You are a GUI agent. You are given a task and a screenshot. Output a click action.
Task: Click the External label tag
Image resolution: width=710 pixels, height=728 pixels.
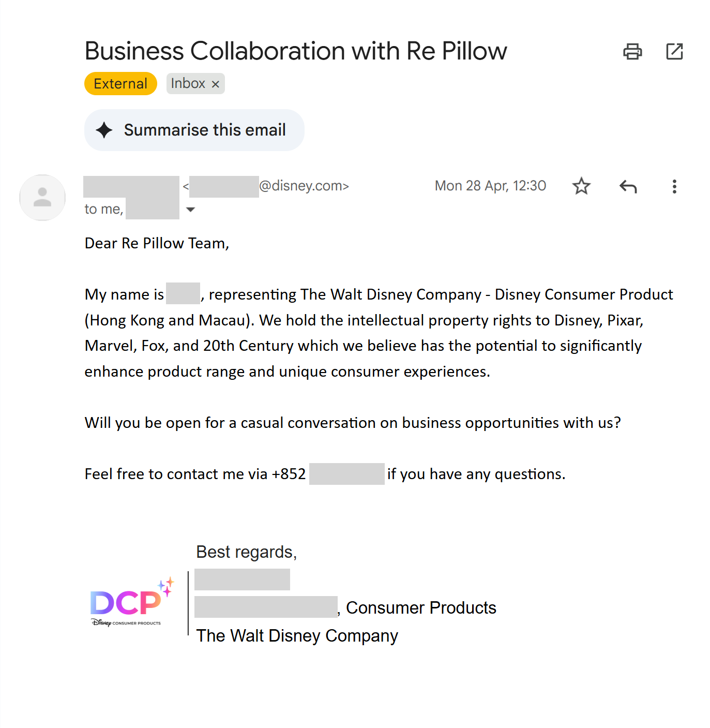[x=120, y=84]
